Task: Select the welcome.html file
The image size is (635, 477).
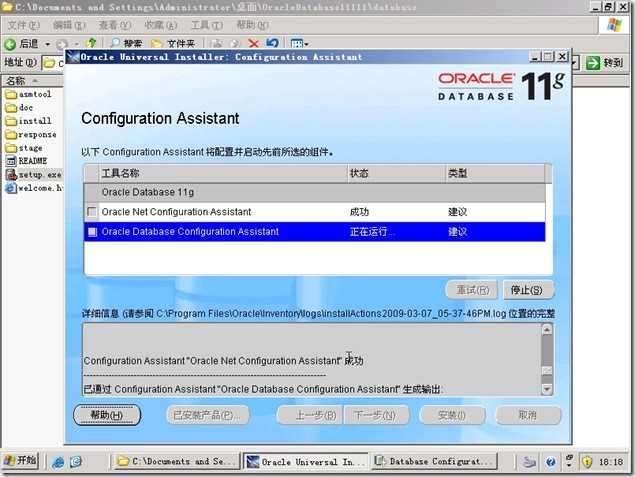Action: 34,188
